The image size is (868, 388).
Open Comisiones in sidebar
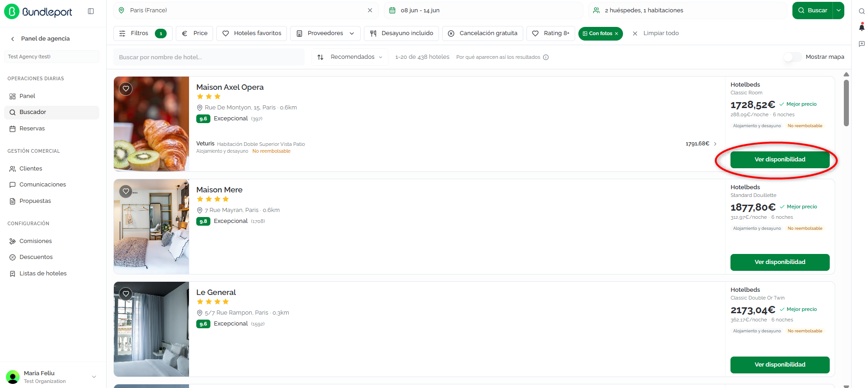click(x=51, y=241)
